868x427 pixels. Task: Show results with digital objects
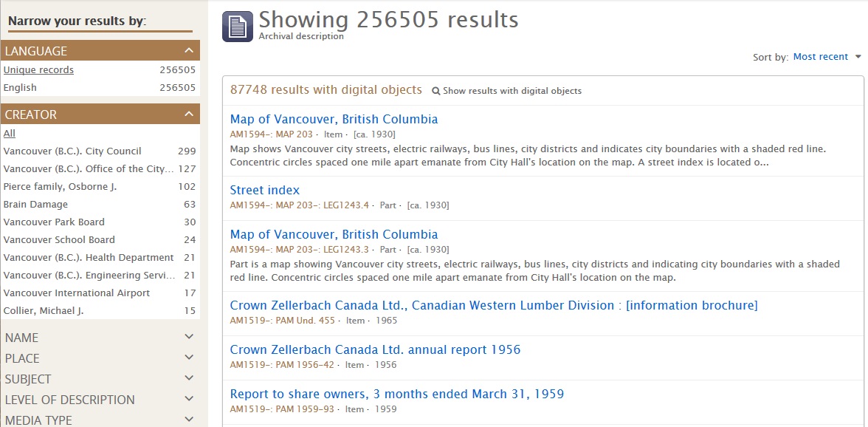[512, 91]
